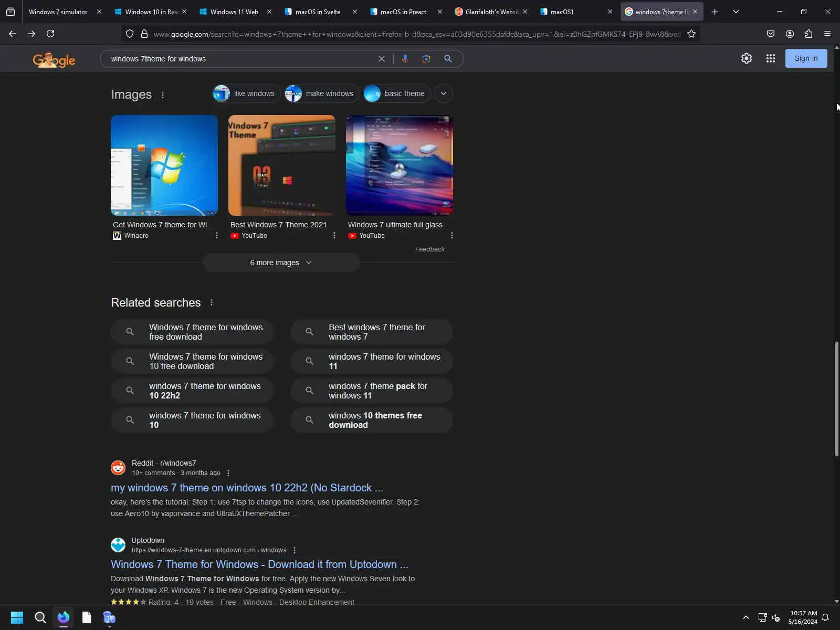The image size is (840, 630).
Task: Click the Google logo to go home
Action: coord(54,59)
